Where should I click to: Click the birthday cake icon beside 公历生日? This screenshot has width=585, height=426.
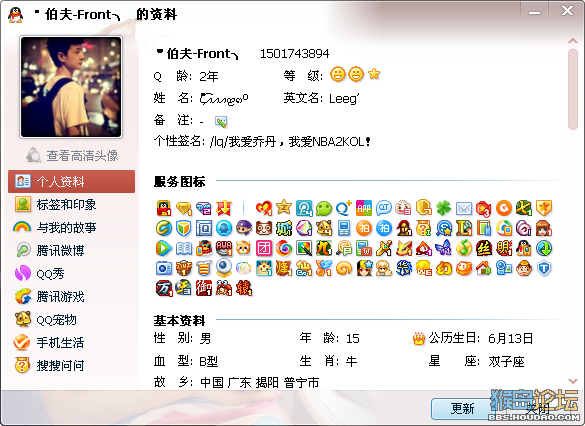click(419, 339)
